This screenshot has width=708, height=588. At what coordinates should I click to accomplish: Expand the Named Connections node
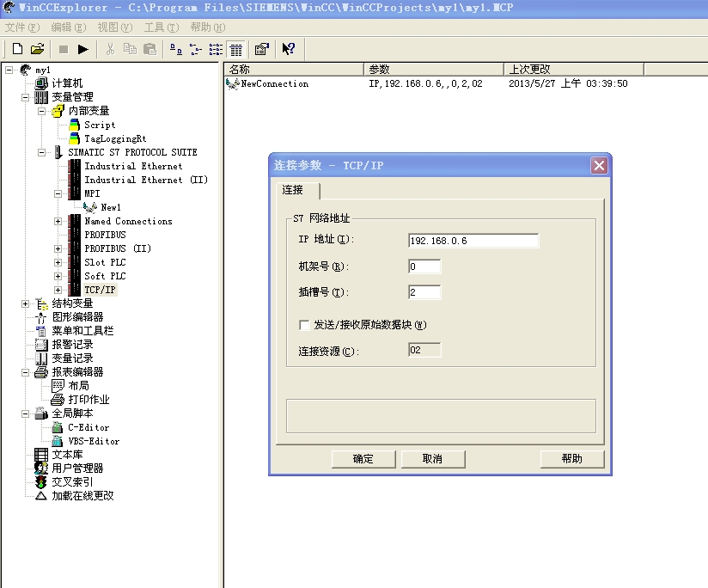pyautogui.click(x=58, y=221)
